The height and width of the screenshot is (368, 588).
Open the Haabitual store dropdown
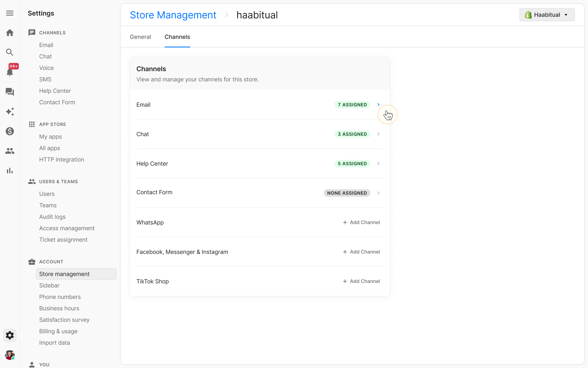(x=547, y=15)
